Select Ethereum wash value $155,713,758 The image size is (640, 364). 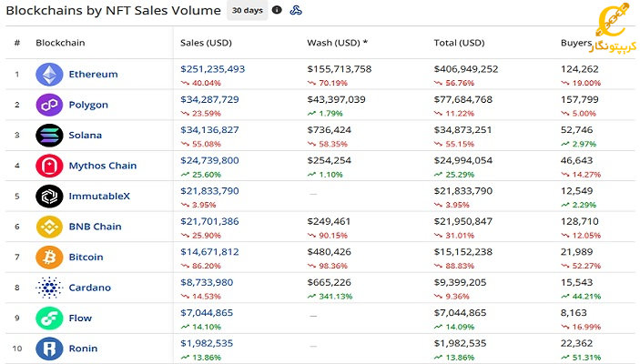(340, 69)
